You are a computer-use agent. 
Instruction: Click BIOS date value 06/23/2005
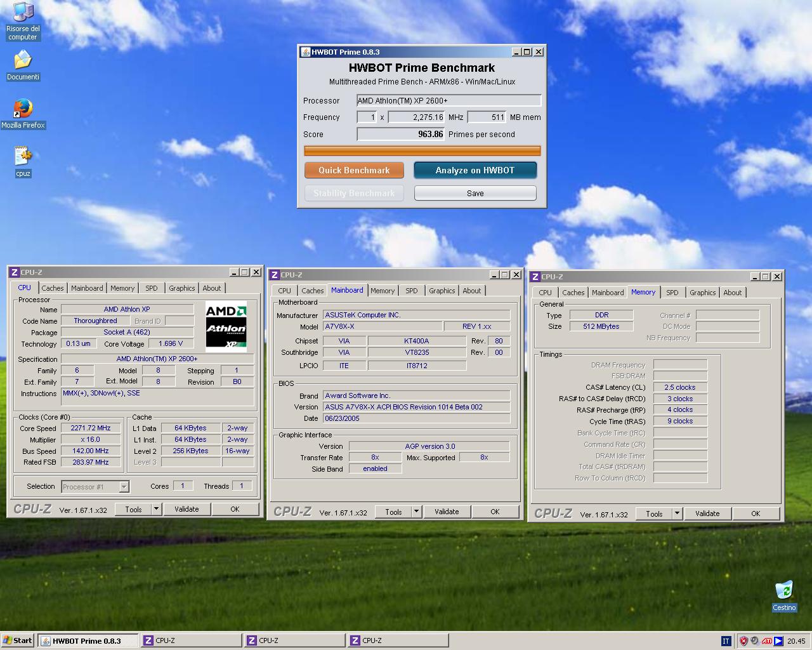[417, 418]
